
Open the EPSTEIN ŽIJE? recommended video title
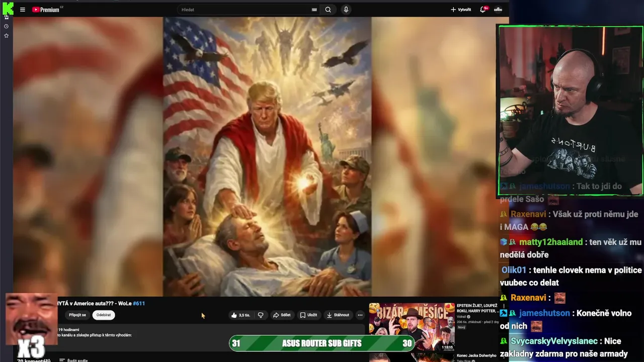[477, 308]
